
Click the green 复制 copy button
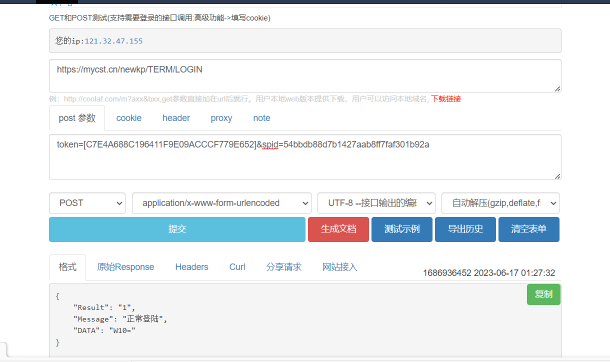544,294
